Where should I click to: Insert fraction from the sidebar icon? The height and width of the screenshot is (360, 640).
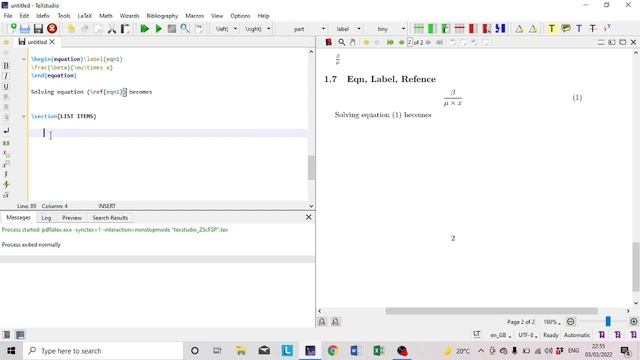(6, 174)
